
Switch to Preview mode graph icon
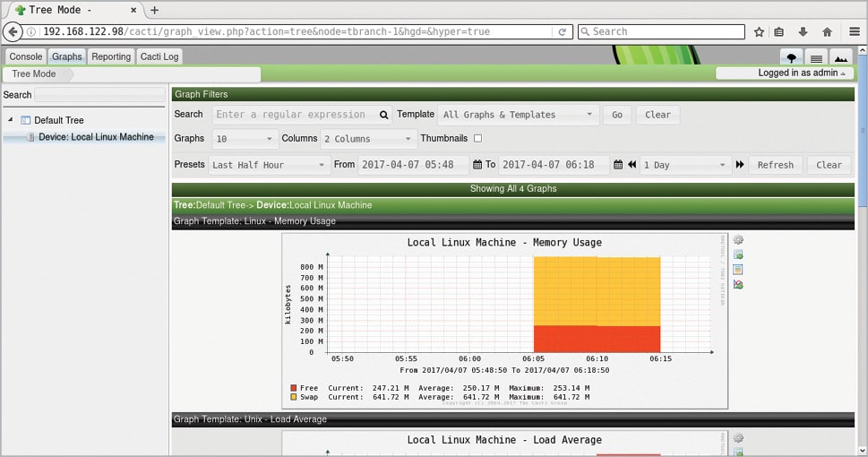pyautogui.click(x=841, y=57)
